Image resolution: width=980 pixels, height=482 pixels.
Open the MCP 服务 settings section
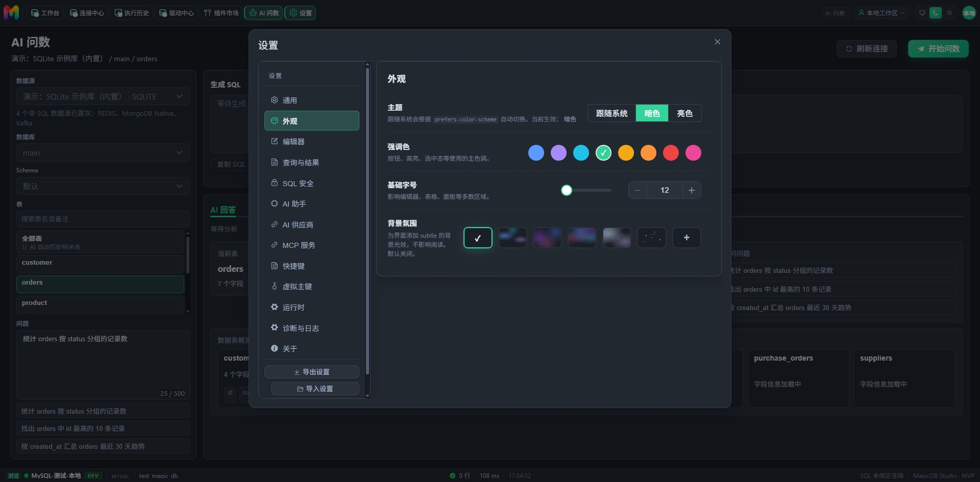coord(311,245)
